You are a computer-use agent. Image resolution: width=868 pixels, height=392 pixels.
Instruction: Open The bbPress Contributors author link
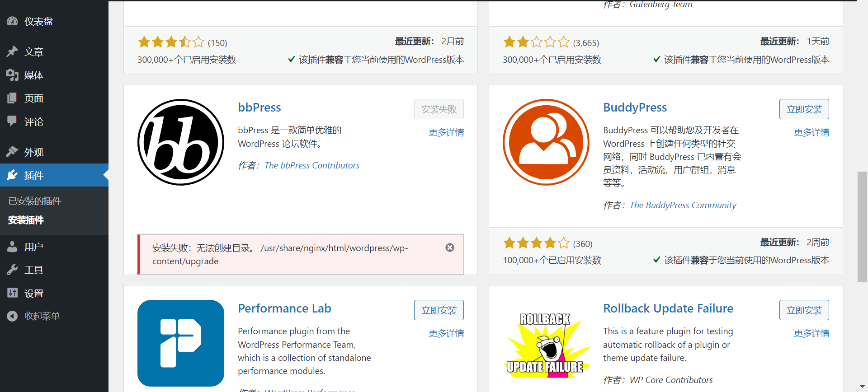point(312,165)
